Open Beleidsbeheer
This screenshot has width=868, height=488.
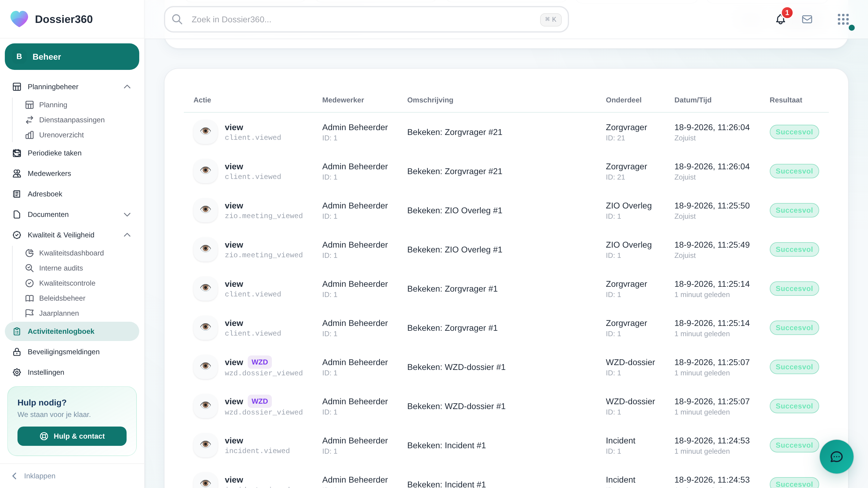62,299
